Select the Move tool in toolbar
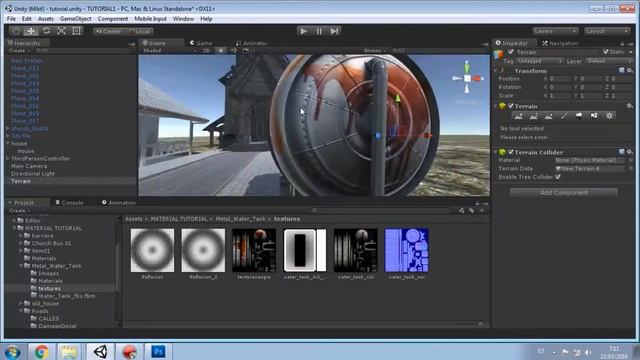 click(x=31, y=31)
